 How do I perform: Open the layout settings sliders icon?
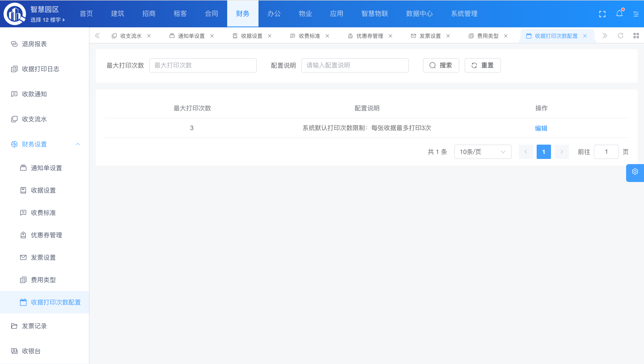coord(636,14)
